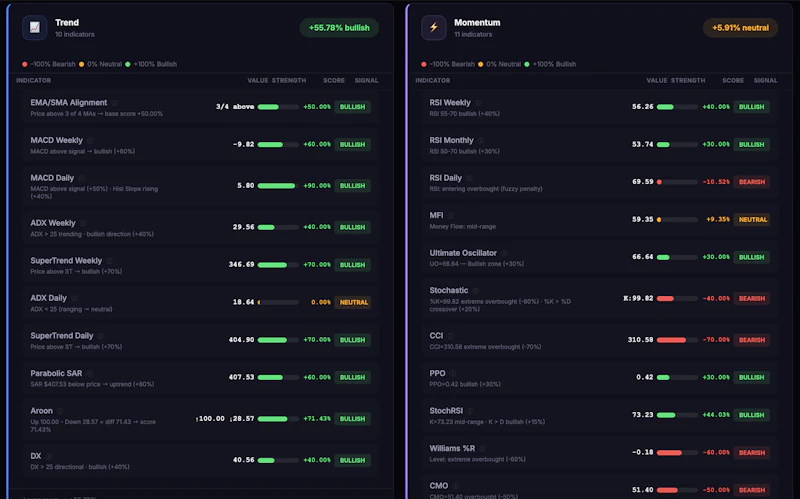Click BEARISH signal badge for CCI
This screenshot has width=800, height=499.
(x=752, y=340)
